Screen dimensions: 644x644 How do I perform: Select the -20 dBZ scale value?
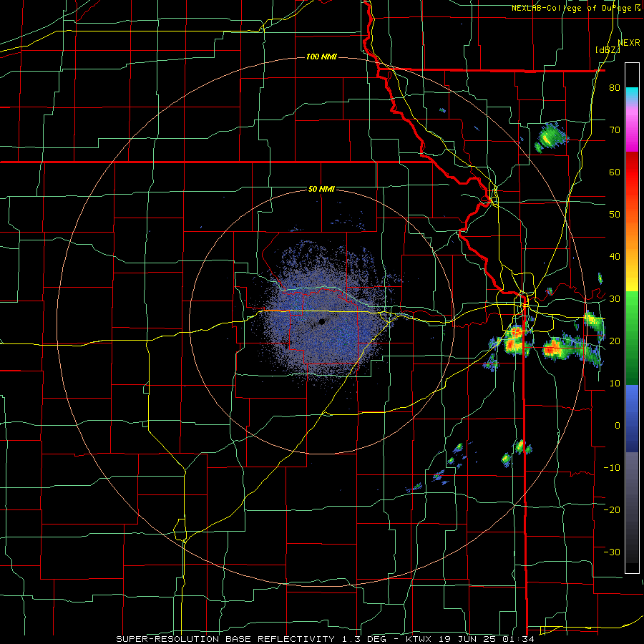click(612, 510)
